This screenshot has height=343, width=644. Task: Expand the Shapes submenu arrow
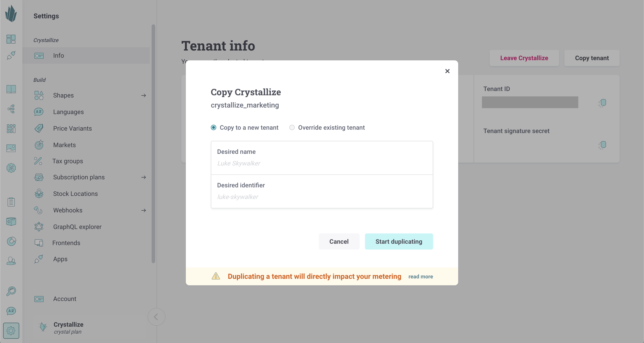143,95
